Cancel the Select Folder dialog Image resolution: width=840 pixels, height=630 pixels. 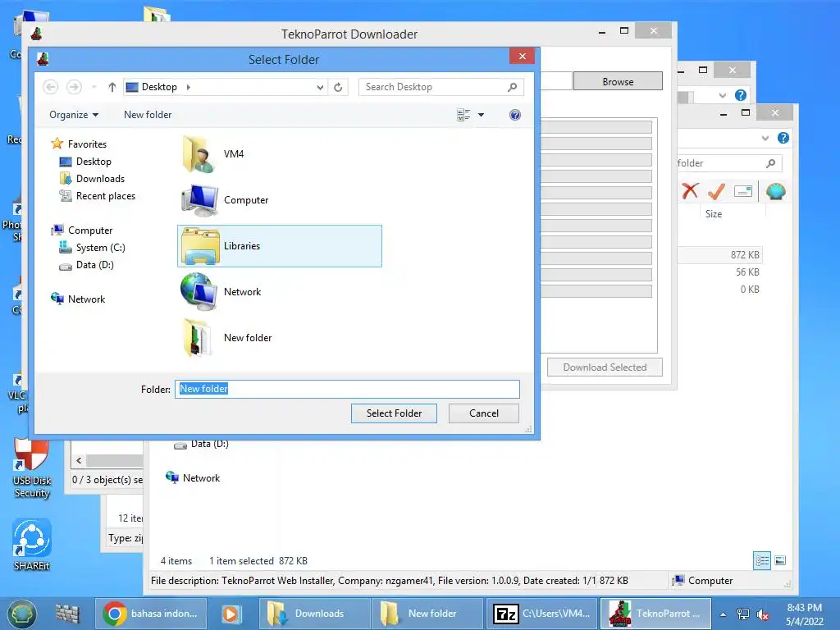click(484, 413)
